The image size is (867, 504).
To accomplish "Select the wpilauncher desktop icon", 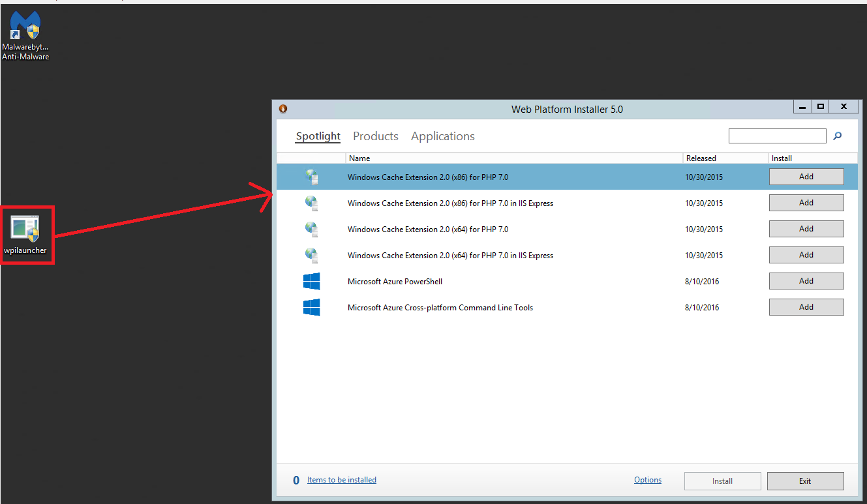I will pyautogui.click(x=25, y=235).
